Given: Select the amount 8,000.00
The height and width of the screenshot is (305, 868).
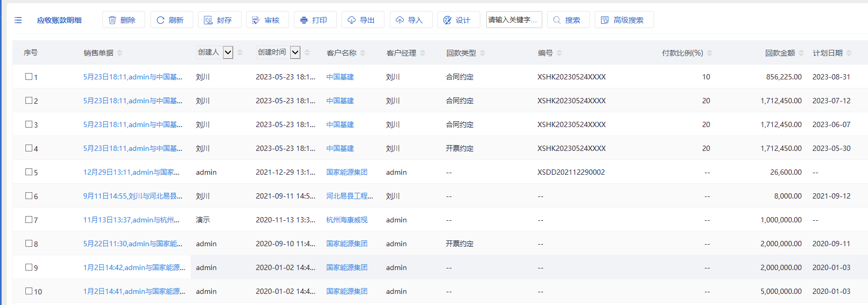Looking at the screenshot, I should tap(788, 196).
